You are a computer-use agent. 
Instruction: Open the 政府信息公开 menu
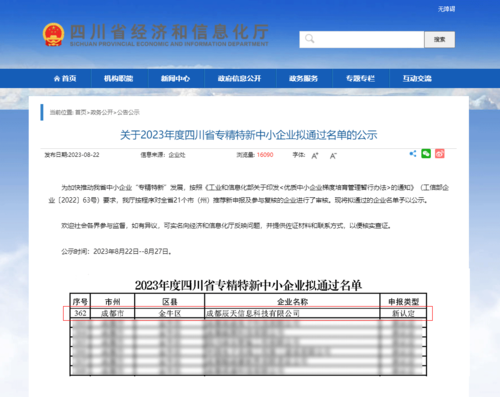point(239,78)
